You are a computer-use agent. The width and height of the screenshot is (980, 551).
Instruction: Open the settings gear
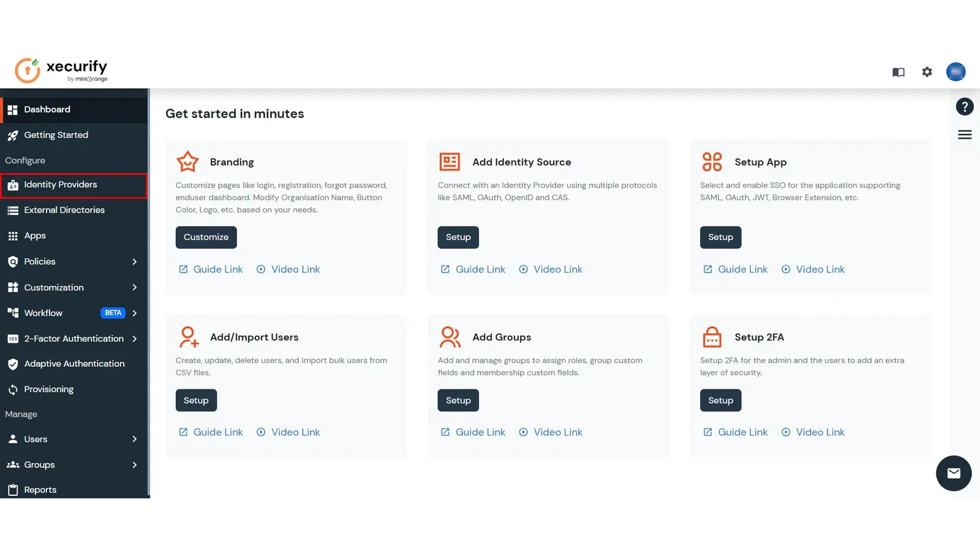[927, 72]
